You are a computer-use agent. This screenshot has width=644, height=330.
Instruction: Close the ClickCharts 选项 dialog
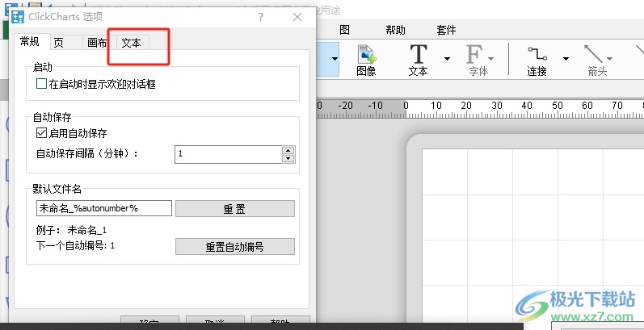(297, 17)
